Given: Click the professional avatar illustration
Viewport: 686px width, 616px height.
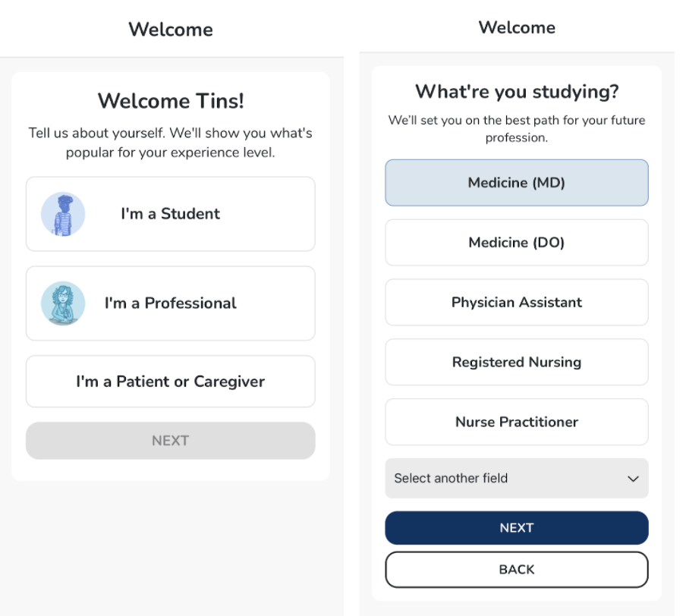Looking at the screenshot, I should click(63, 303).
